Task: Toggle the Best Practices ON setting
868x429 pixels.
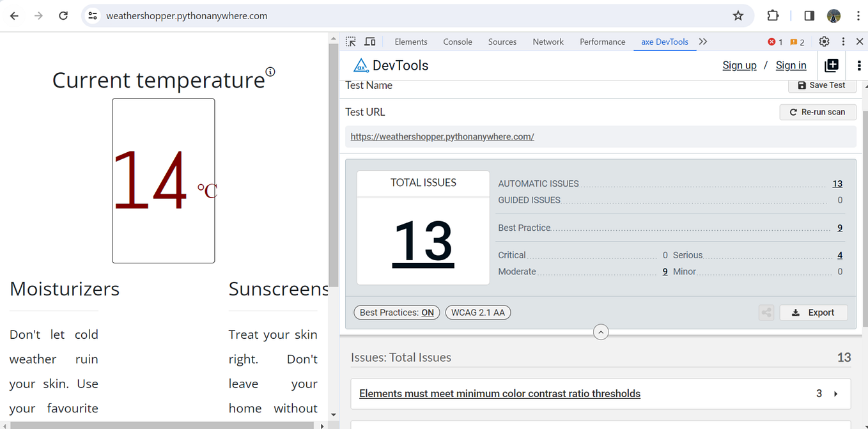Action: point(396,312)
